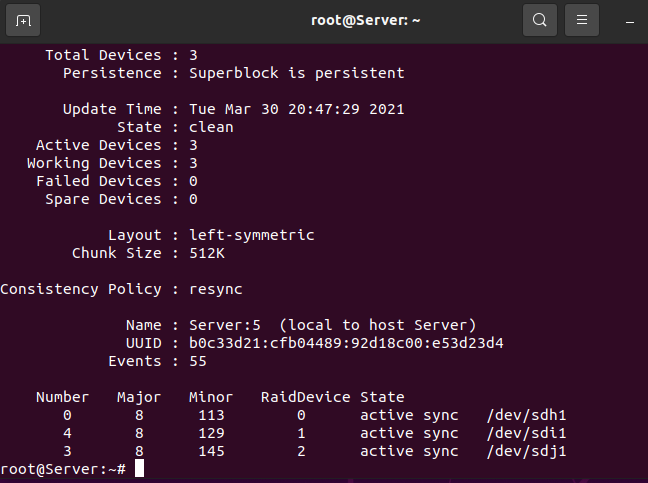Click the chunk size value '512K'
The image size is (648, 483).
pyautogui.click(x=207, y=253)
